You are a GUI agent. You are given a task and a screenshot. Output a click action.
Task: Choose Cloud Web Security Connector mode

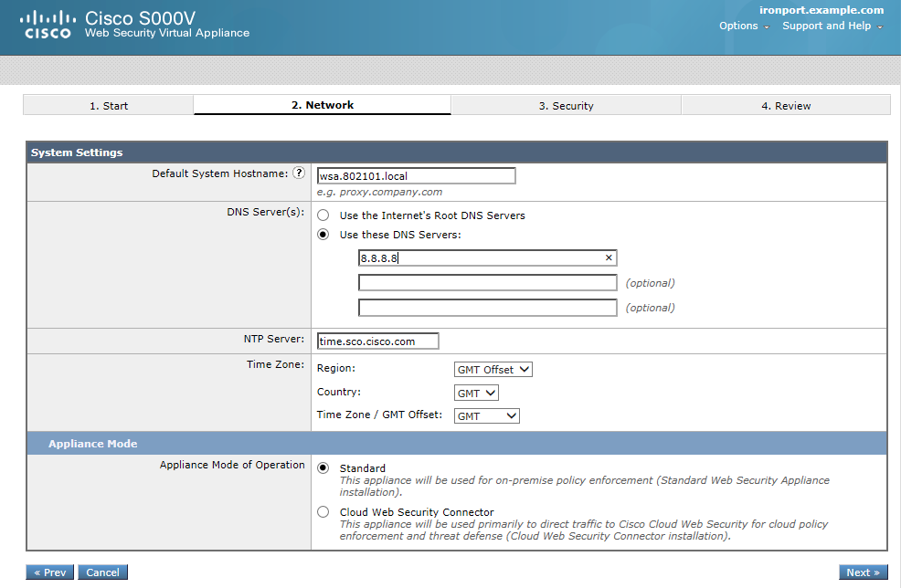tap(323, 511)
